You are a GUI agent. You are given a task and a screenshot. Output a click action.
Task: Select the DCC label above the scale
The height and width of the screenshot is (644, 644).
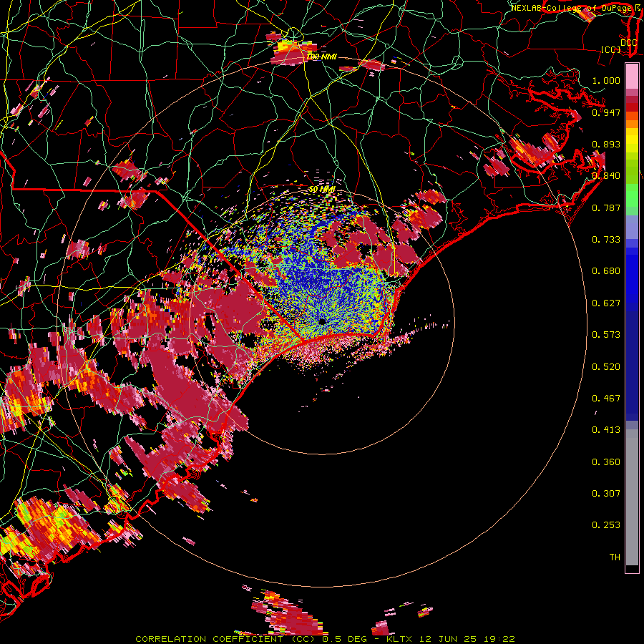tap(628, 42)
